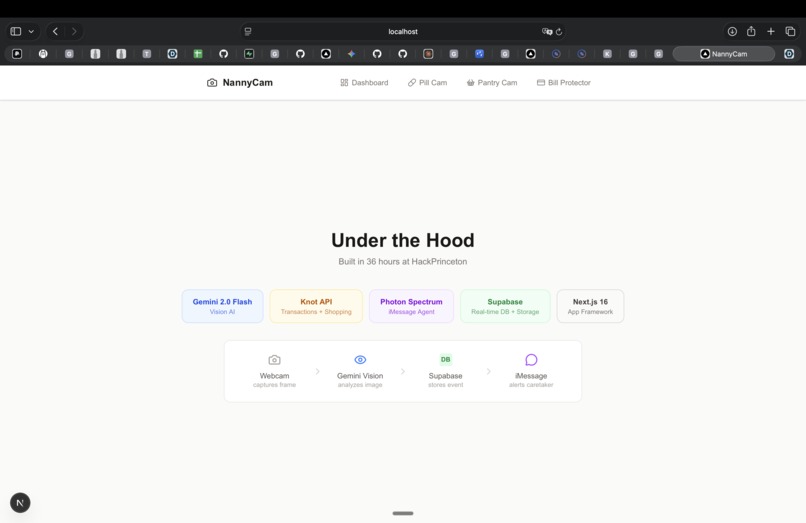Click the 'Built in 36 hours at HackPrinceton' text

point(402,261)
